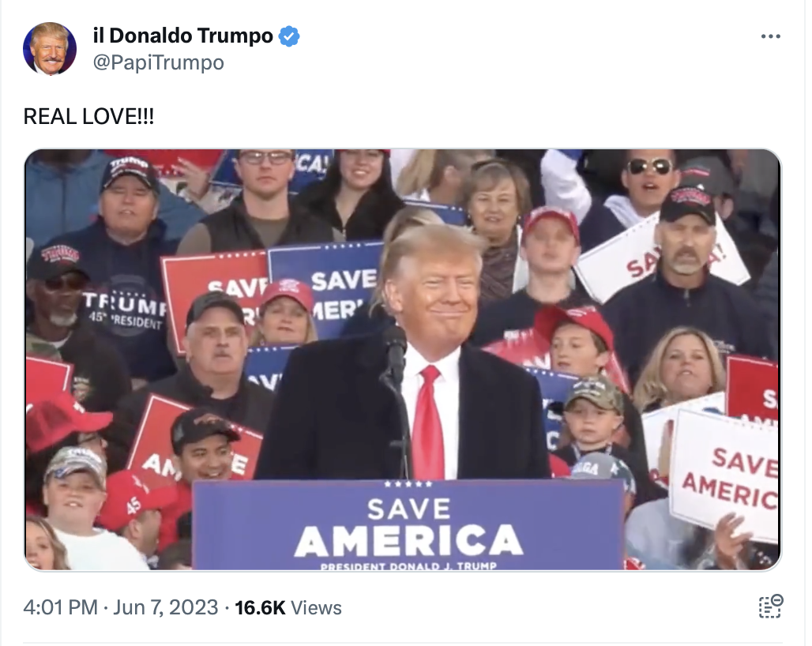Click the 4:01 PM timestamp link
Viewport: 812px width, 646px height.
pyautogui.click(x=61, y=607)
